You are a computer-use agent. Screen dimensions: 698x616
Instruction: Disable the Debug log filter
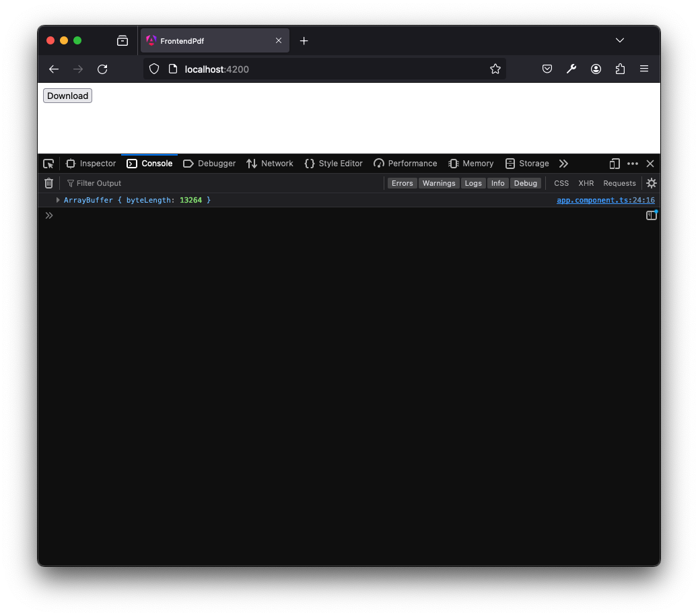526,182
